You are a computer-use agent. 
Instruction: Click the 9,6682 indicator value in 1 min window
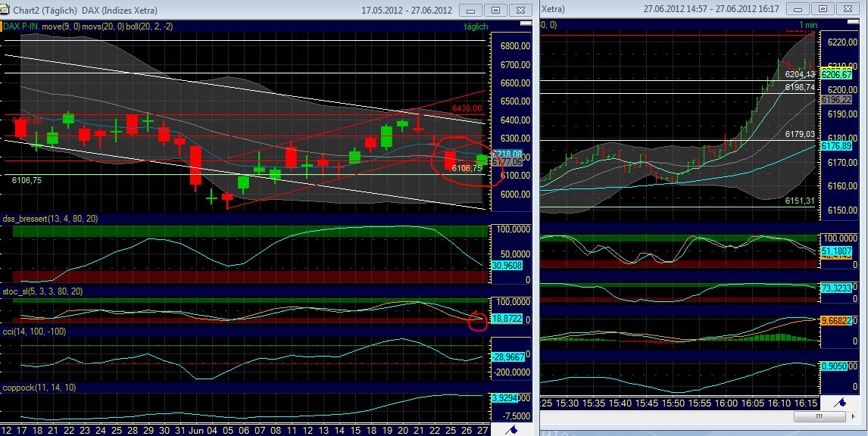click(x=835, y=320)
